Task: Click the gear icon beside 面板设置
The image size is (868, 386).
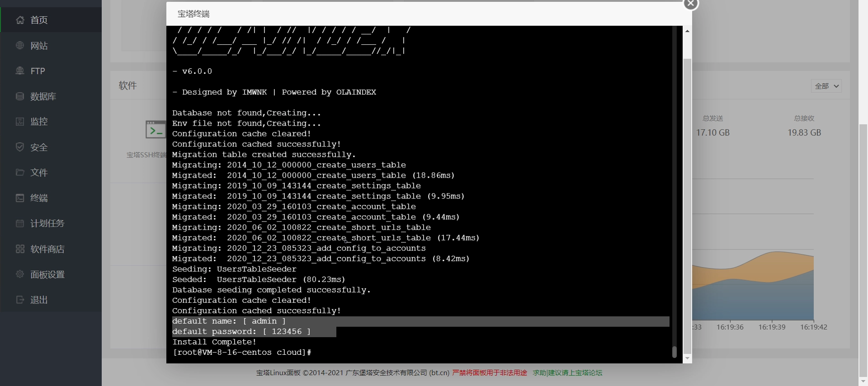Action: coord(20,274)
